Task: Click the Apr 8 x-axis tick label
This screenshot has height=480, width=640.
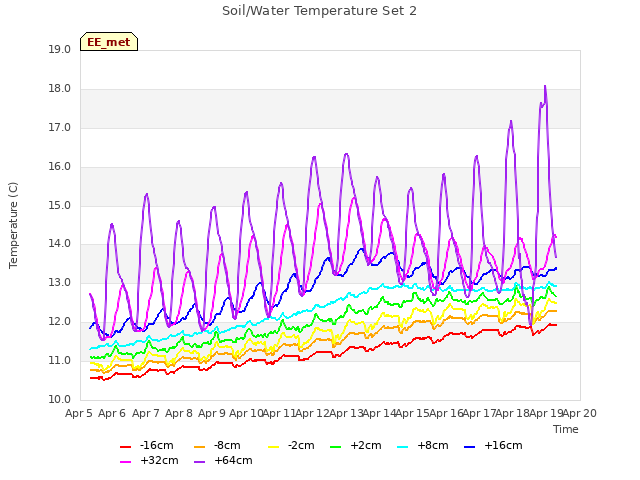Action: tap(179, 413)
